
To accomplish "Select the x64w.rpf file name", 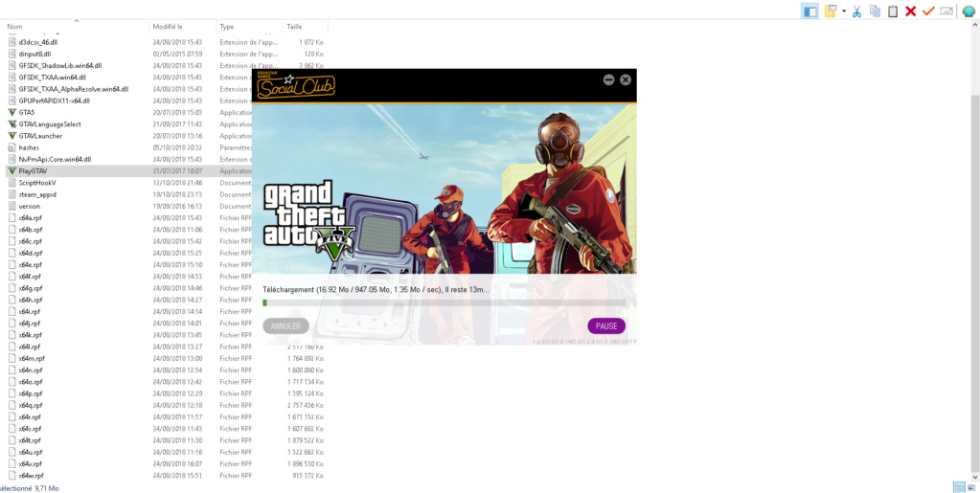I will coord(31,476).
